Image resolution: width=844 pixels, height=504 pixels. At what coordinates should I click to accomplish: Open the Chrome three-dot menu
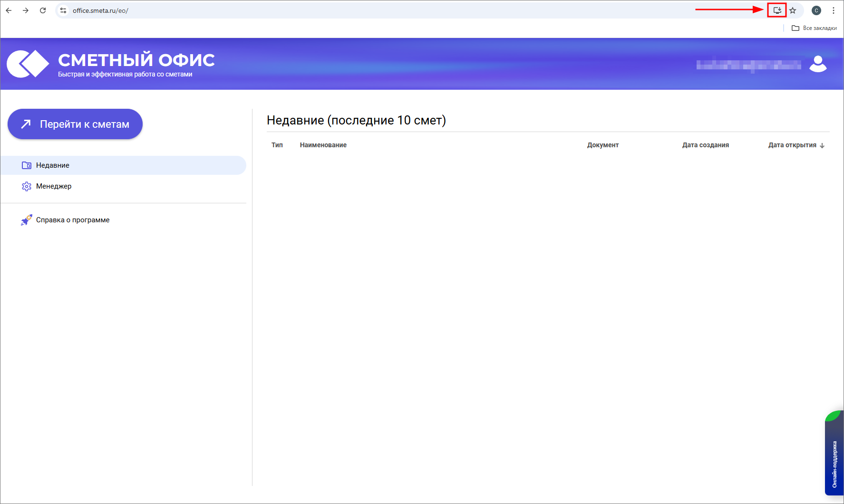point(834,10)
